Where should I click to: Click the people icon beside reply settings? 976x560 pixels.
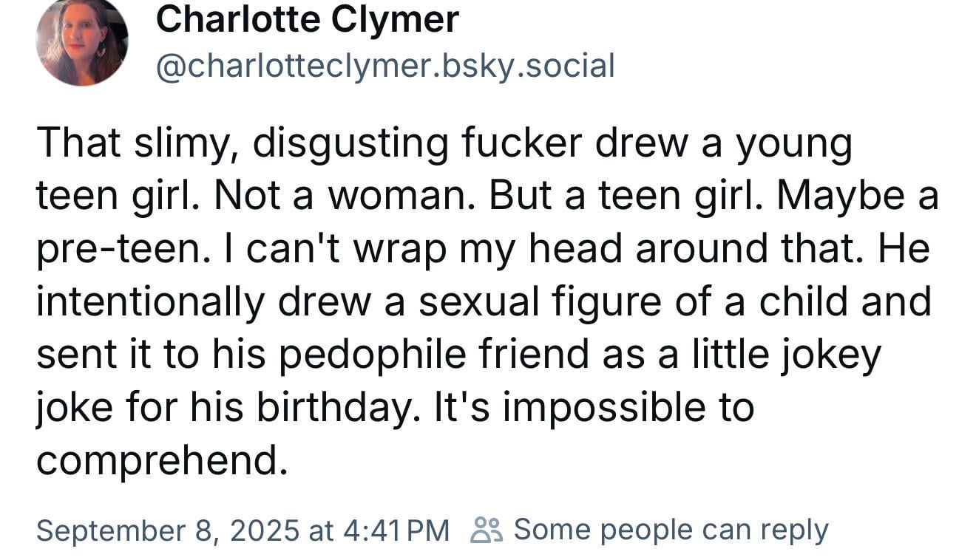(487, 530)
